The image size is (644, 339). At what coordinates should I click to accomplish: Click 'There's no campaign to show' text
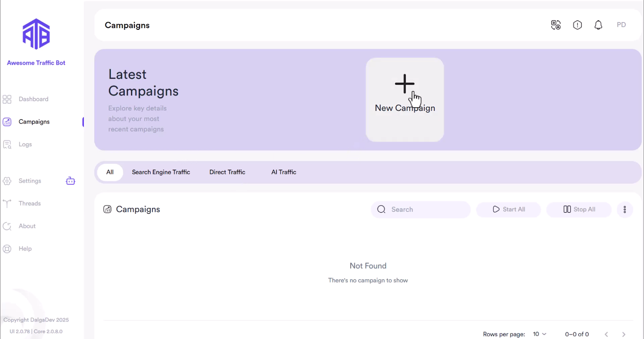point(368,280)
